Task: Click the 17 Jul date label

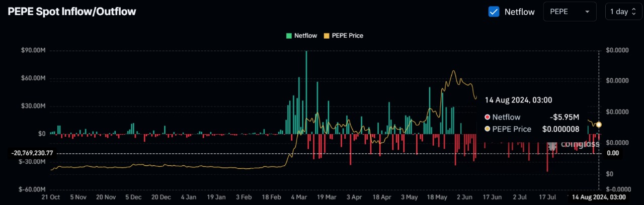Action: pos(546,197)
